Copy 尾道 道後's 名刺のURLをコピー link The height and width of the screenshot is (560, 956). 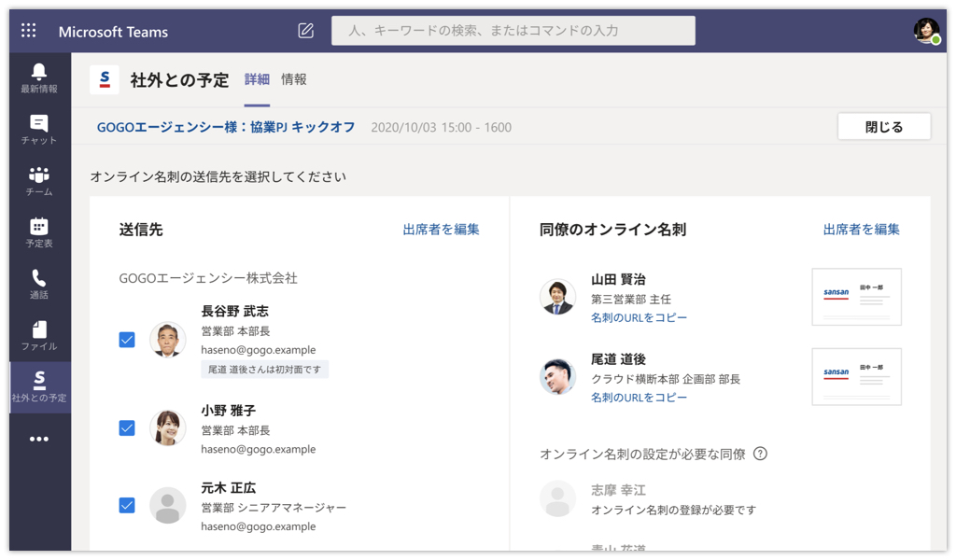pyautogui.click(x=639, y=398)
